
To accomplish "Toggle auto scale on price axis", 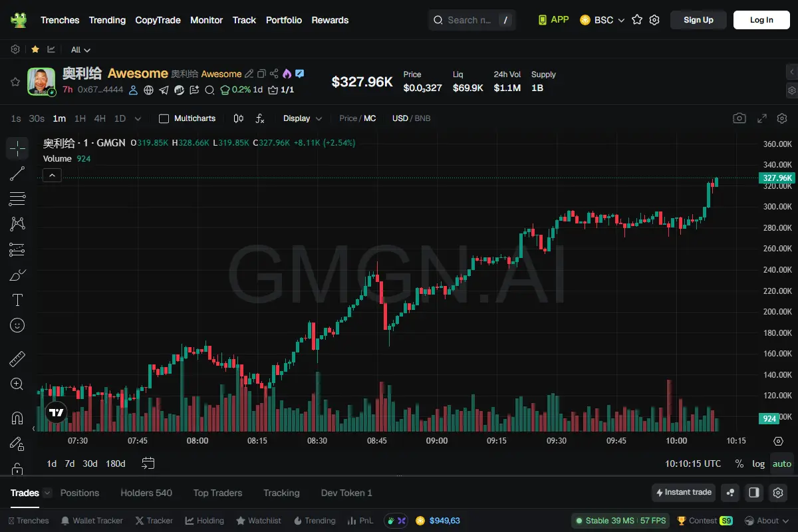I will [782, 464].
